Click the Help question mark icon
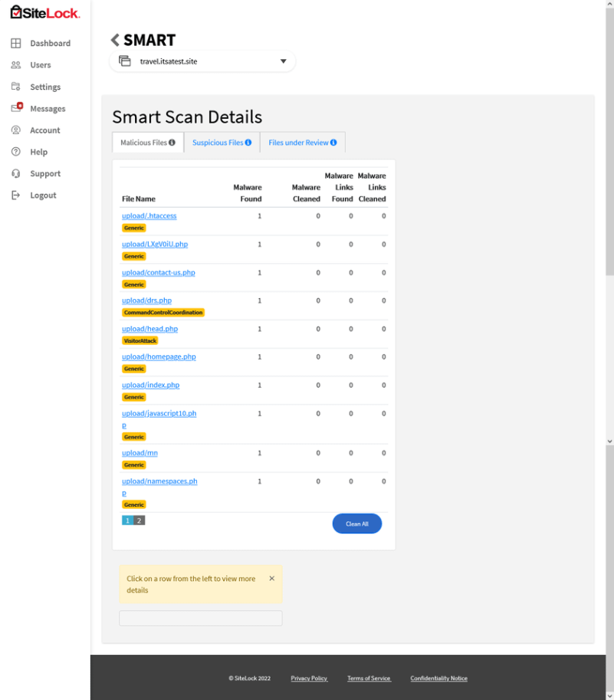Viewport: 614px width, 700px height. point(15,152)
